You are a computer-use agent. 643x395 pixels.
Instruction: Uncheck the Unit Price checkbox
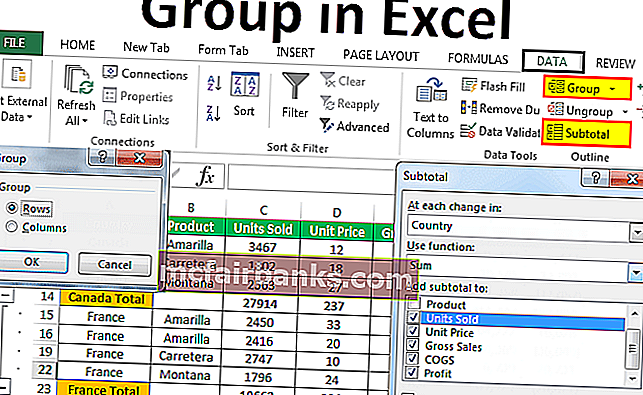[413, 331]
